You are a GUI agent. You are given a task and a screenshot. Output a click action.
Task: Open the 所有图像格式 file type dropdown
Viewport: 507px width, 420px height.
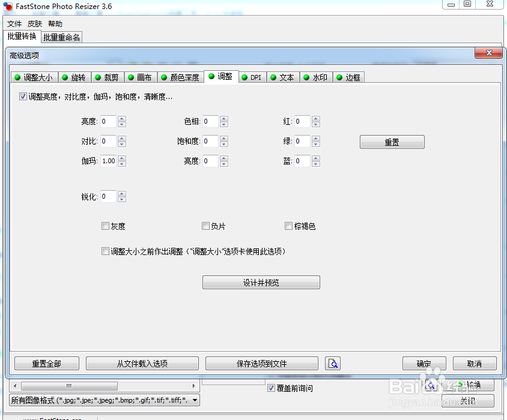coord(195,400)
